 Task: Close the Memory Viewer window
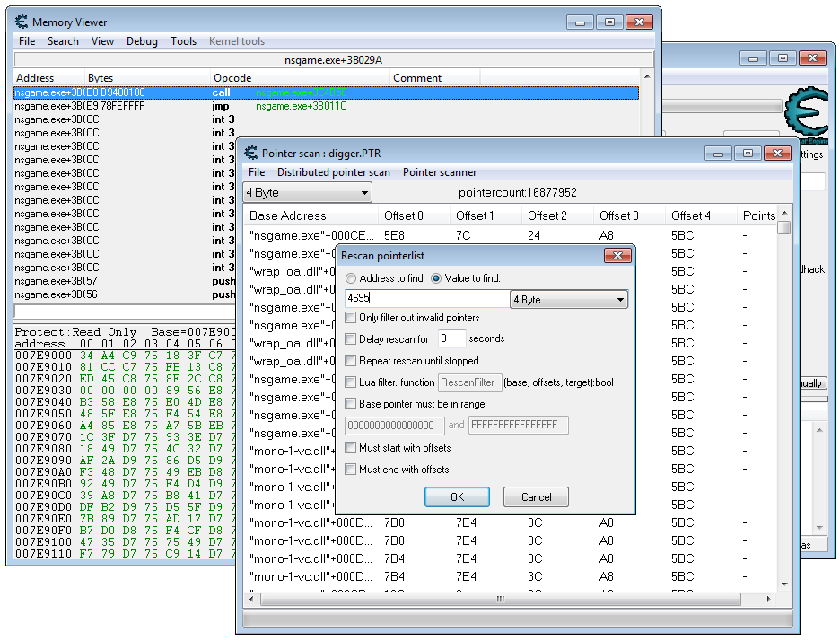point(638,22)
